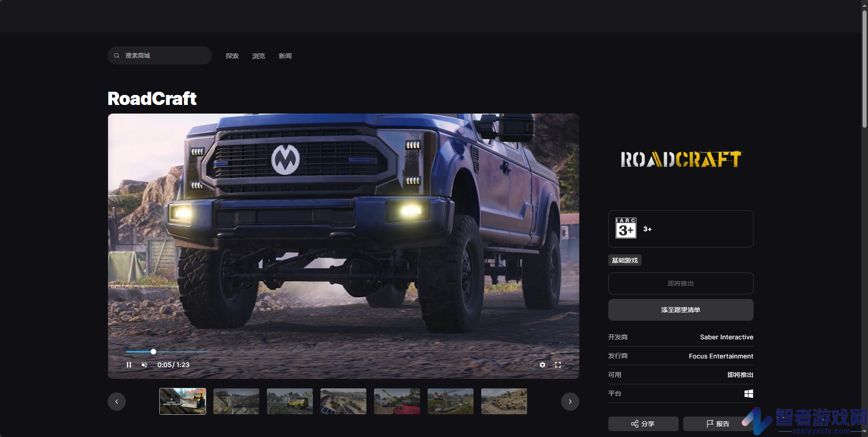The image size is (868, 437).
Task: Select the sixth screenshot thumbnail
Action: pyautogui.click(x=450, y=401)
